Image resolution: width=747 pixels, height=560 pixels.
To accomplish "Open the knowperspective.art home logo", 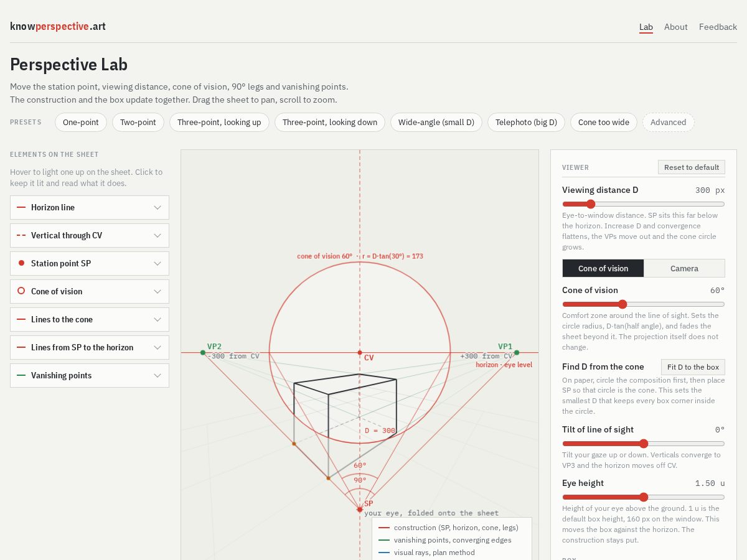I will pos(58,26).
